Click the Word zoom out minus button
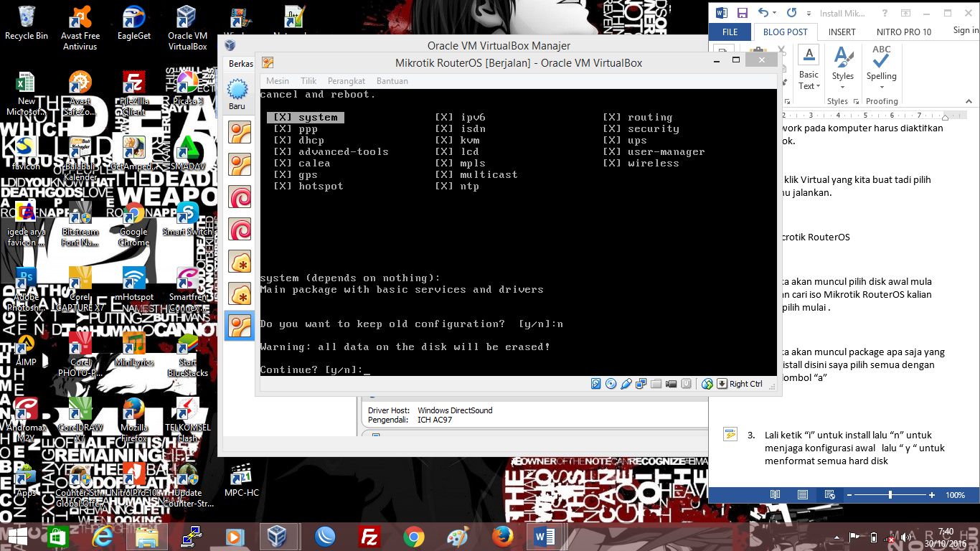 pos(850,495)
